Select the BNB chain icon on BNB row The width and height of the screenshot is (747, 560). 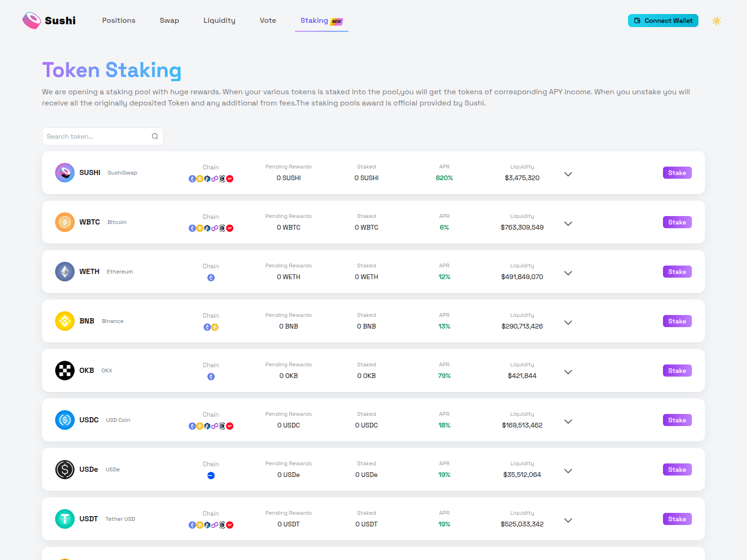[x=214, y=327]
